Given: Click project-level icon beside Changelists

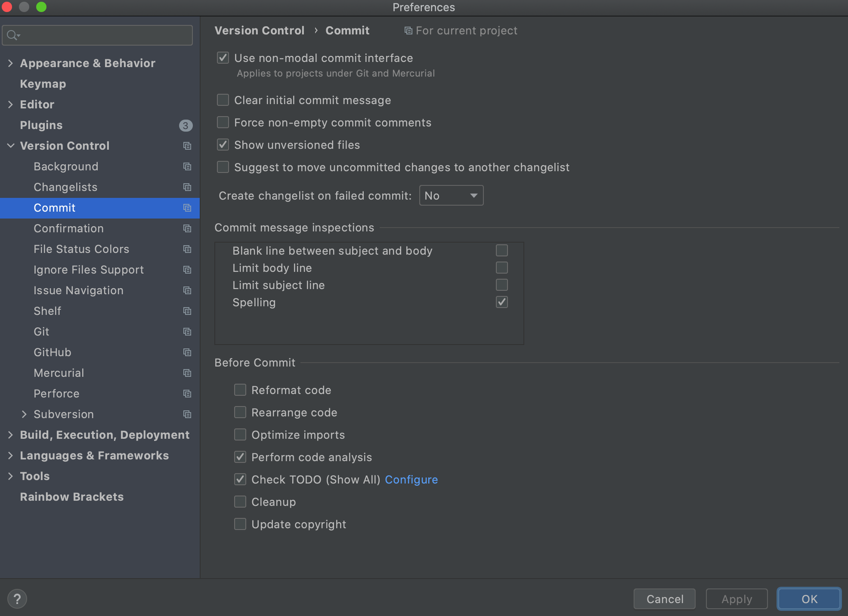Looking at the screenshot, I should (187, 187).
